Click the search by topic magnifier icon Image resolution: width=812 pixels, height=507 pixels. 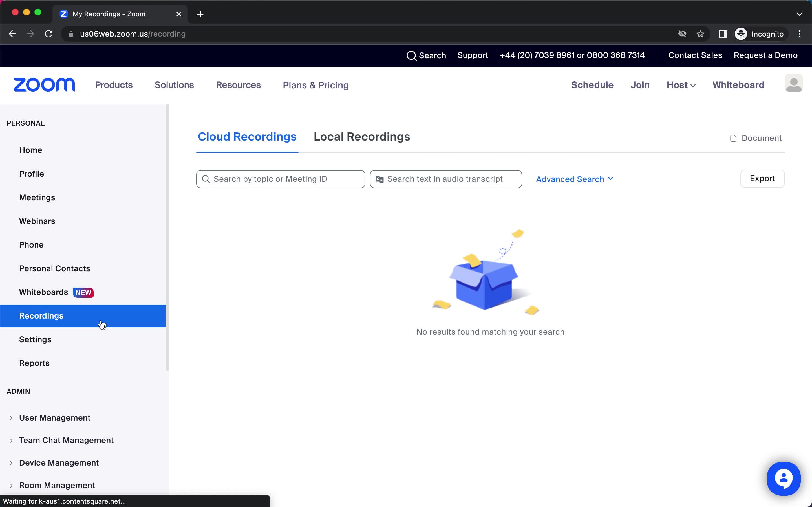pos(206,179)
